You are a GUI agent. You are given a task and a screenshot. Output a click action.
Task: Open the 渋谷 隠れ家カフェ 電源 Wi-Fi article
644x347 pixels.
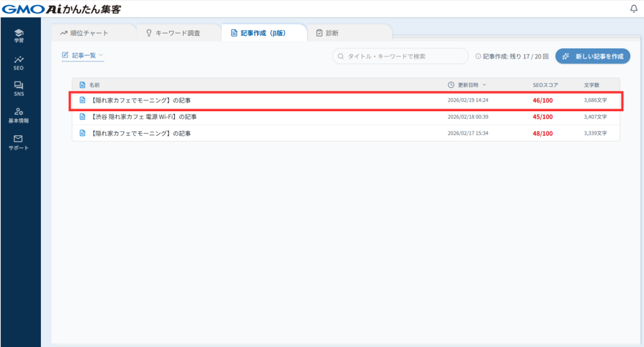point(143,117)
